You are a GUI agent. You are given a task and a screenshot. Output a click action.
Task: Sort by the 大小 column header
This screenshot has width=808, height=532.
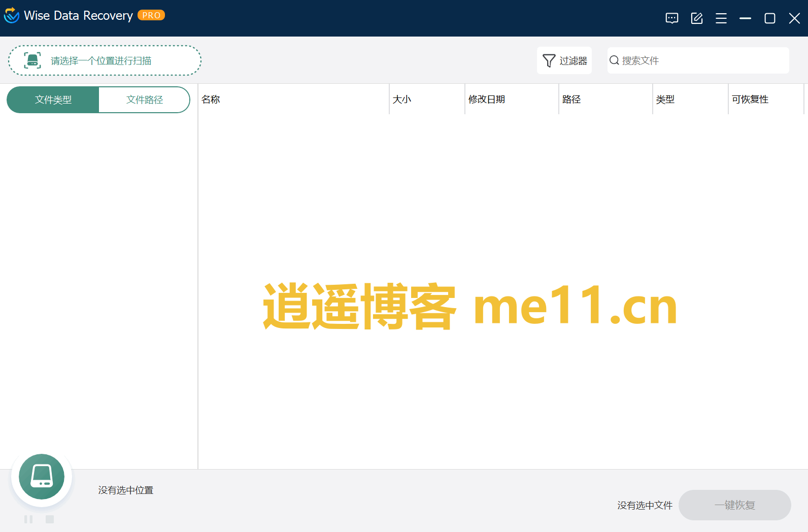pos(401,99)
